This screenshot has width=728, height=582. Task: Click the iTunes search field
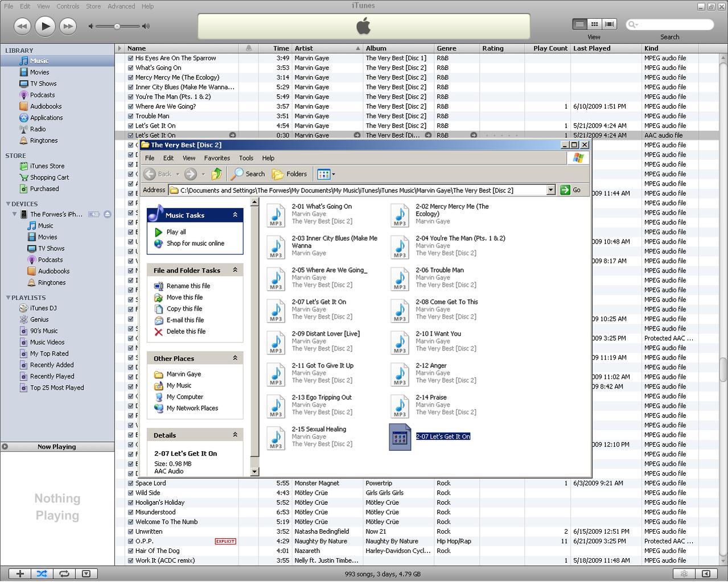click(x=670, y=24)
